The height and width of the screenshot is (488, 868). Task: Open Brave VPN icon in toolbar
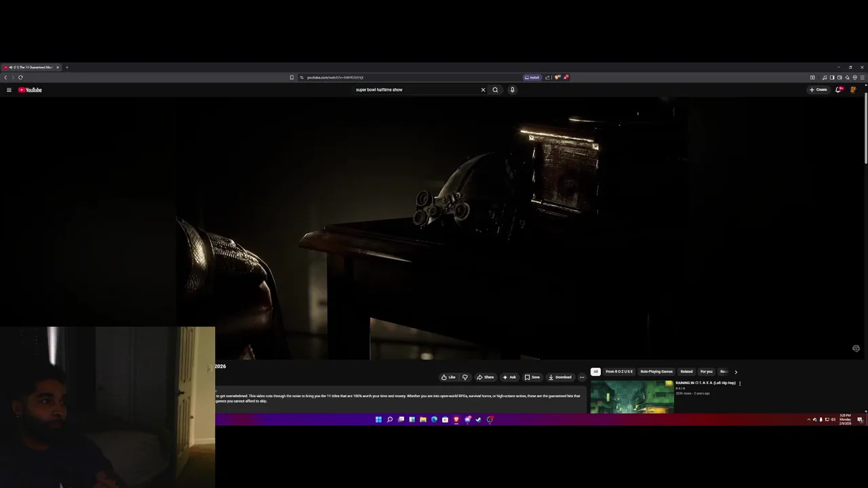[854, 77]
